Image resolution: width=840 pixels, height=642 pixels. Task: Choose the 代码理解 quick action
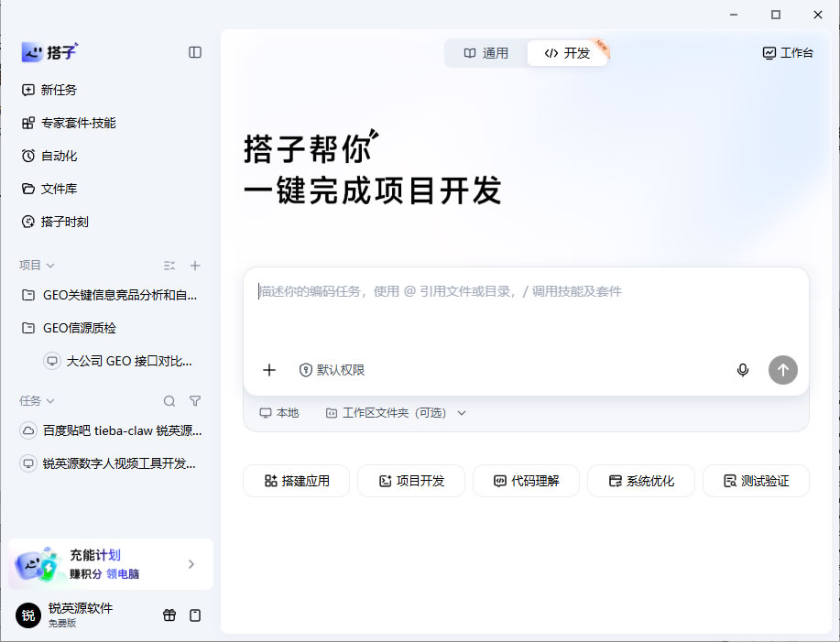(526, 481)
